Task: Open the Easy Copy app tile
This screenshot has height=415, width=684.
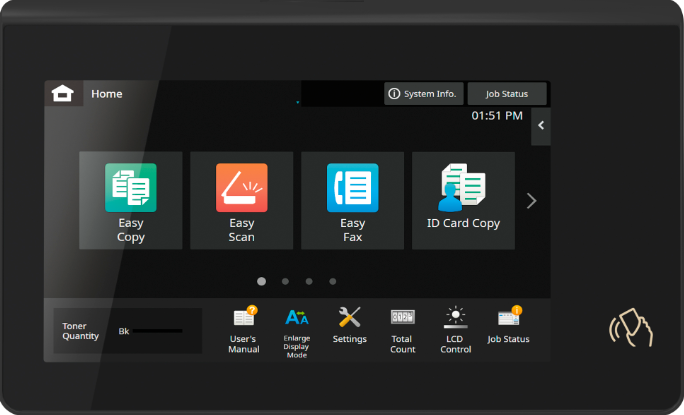Action: tap(131, 201)
